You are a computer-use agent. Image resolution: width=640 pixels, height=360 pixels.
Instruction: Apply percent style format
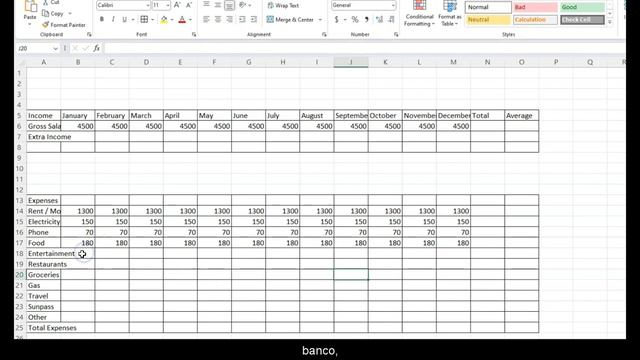[355, 19]
